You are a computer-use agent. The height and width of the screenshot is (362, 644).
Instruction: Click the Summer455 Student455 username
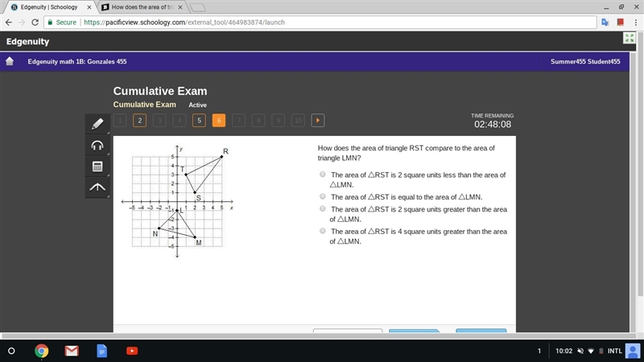tap(585, 62)
